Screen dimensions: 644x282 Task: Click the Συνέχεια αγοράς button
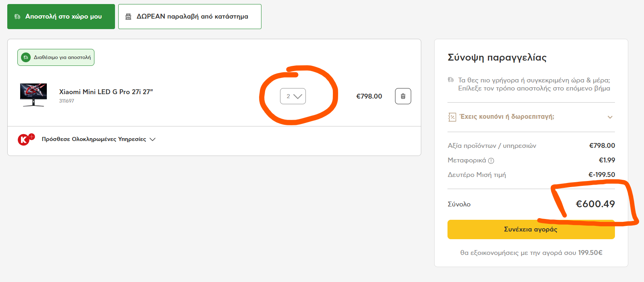531,229
